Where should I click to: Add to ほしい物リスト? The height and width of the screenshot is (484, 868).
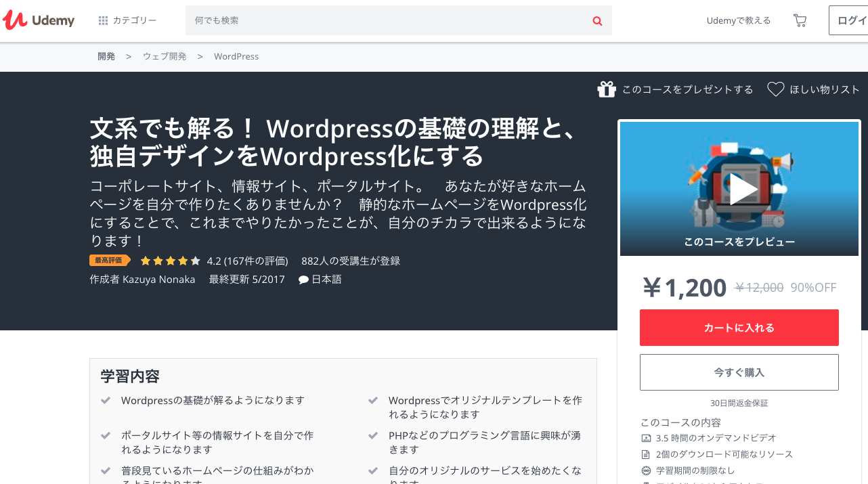(825, 89)
